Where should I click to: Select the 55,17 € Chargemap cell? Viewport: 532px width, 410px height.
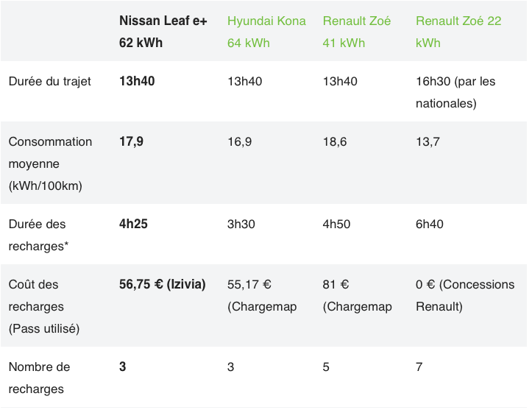tap(262, 295)
